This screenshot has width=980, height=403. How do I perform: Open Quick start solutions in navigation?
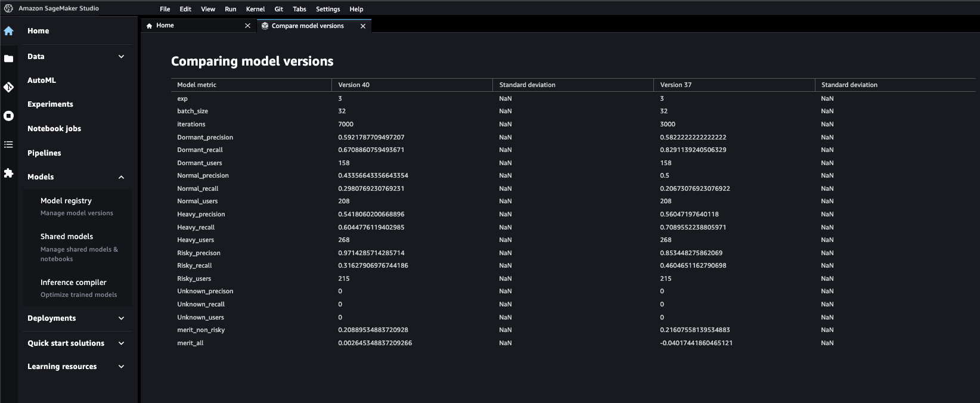66,343
